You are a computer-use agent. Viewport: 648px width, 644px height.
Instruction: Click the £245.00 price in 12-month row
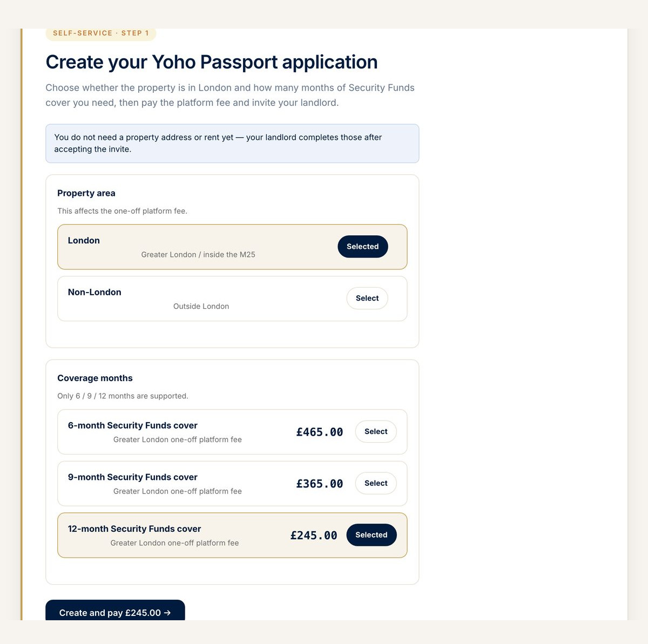click(314, 535)
